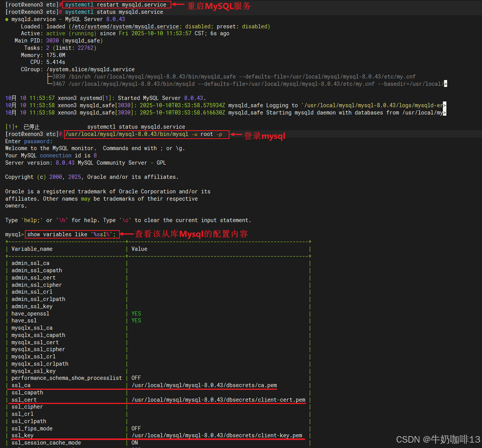Click ON value for ssl_session_cache_mode
Image resolution: width=482 pixels, height=448 pixels.
[x=135, y=443]
